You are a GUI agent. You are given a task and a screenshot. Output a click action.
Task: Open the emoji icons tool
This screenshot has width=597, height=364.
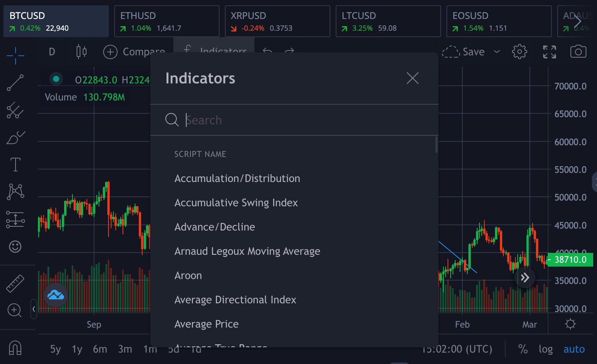(x=15, y=247)
